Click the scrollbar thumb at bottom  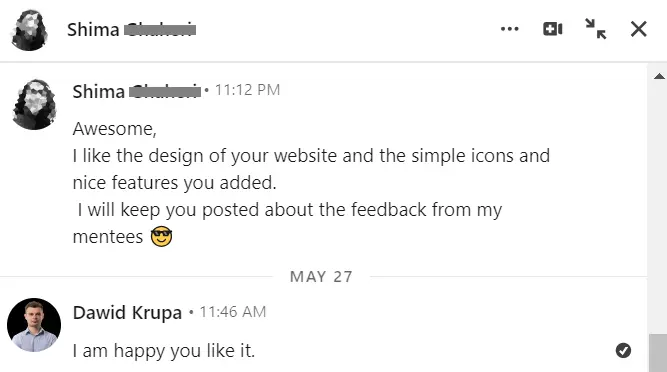658,353
